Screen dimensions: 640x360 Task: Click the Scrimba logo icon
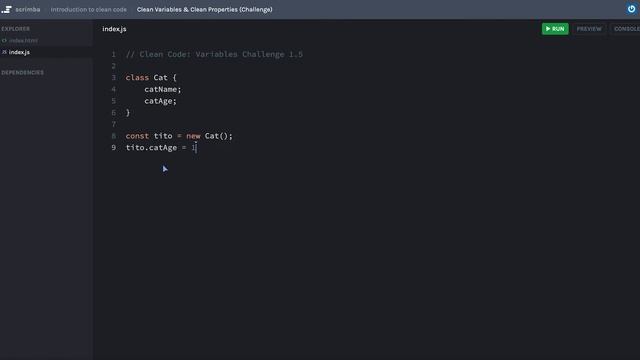pos(6,9)
